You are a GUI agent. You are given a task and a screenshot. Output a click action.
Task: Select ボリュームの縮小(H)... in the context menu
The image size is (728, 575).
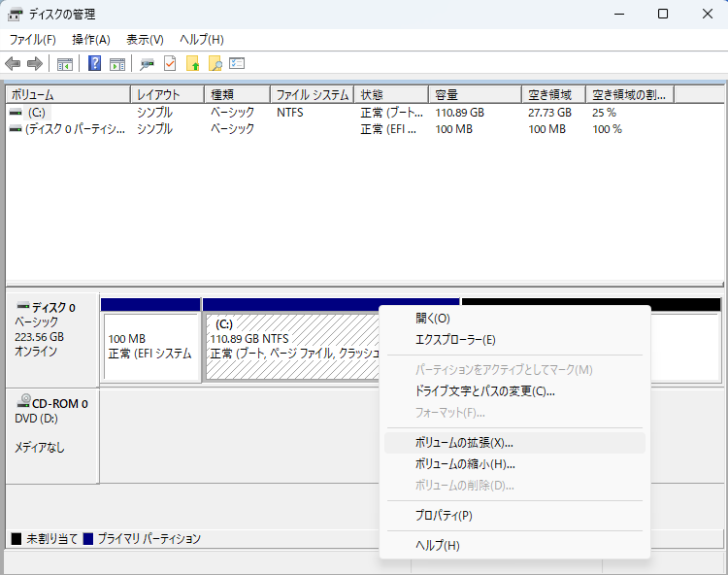click(514, 464)
